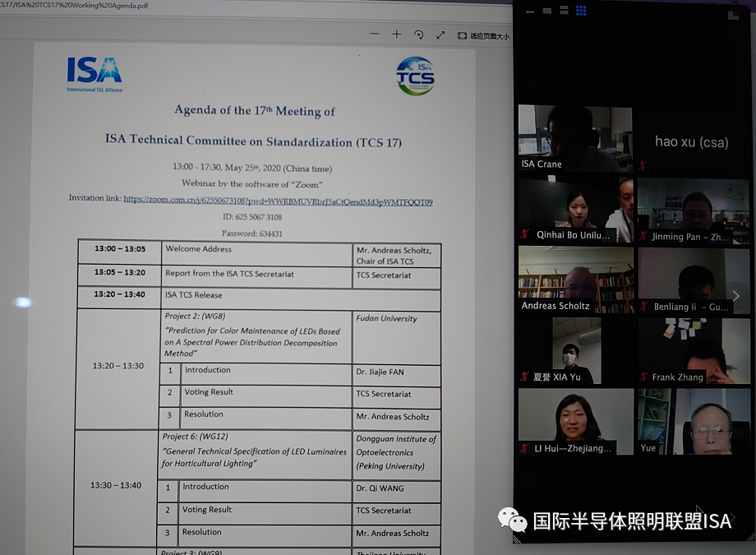Select the blue grid gallery view icon

coord(581,11)
